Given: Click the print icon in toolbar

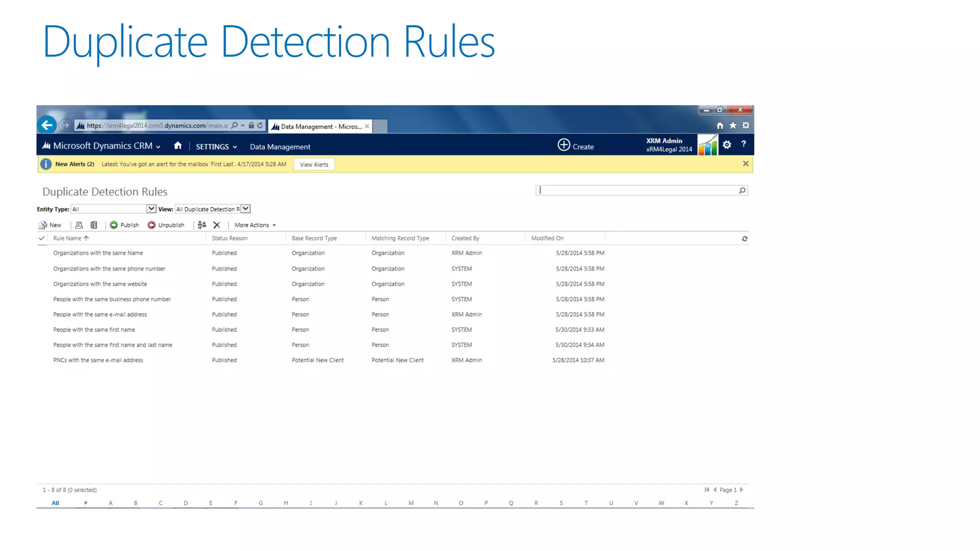Looking at the screenshot, I should coord(79,225).
